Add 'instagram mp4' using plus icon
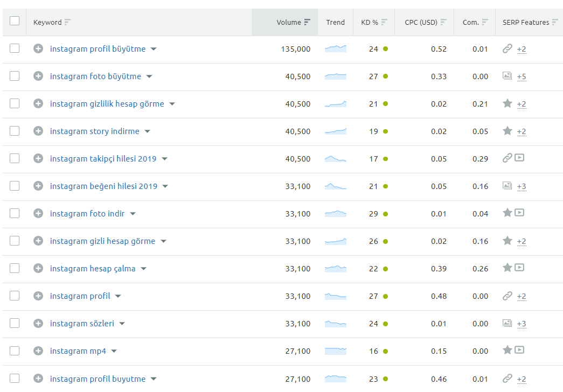Viewport: 563px width, 392px height. point(38,351)
